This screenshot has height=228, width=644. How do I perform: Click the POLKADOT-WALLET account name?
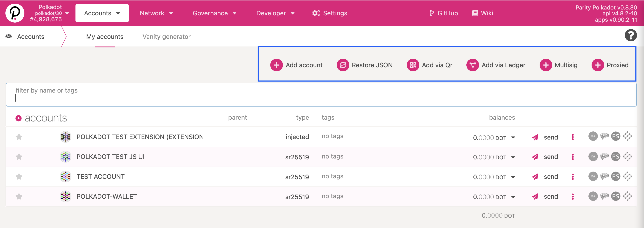coord(107,197)
